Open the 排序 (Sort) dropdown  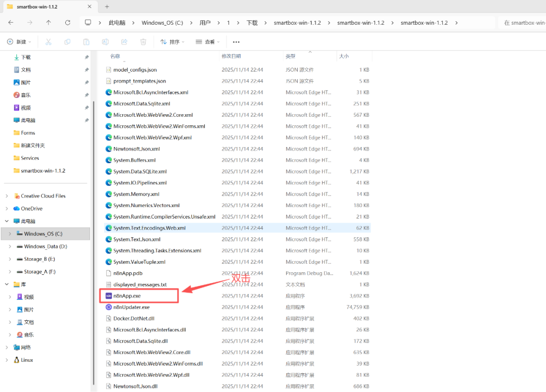point(172,42)
